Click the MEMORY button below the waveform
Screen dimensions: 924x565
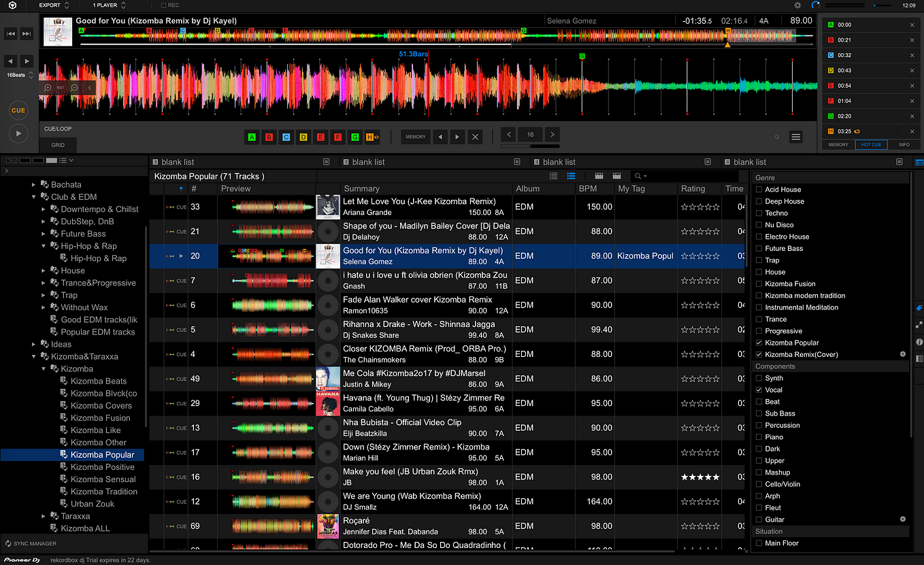(x=416, y=137)
